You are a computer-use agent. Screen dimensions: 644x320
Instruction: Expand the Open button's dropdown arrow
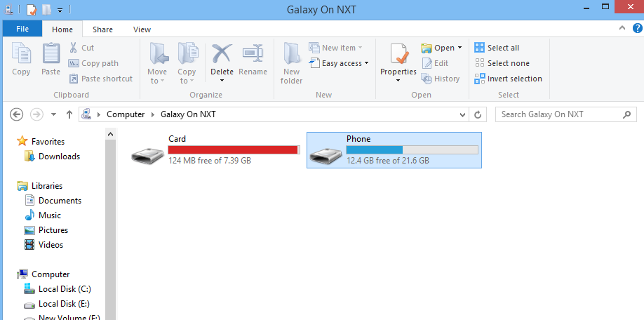(459, 48)
